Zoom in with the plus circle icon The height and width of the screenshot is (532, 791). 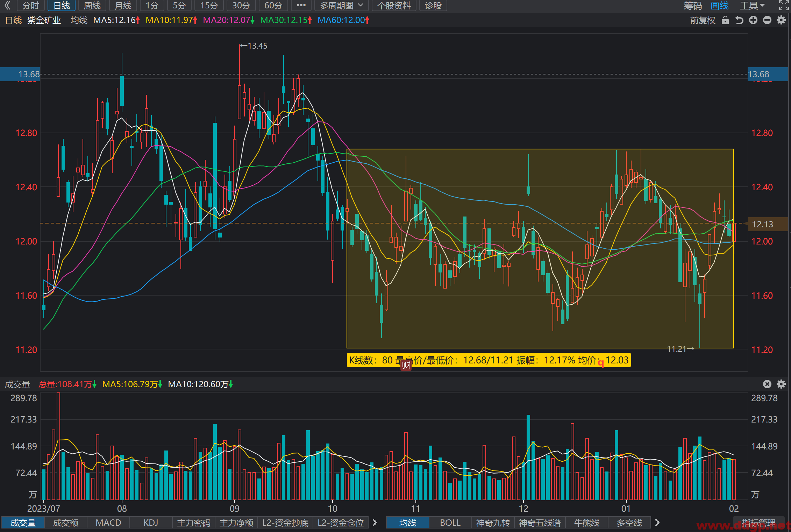pyautogui.click(x=753, y=20)
